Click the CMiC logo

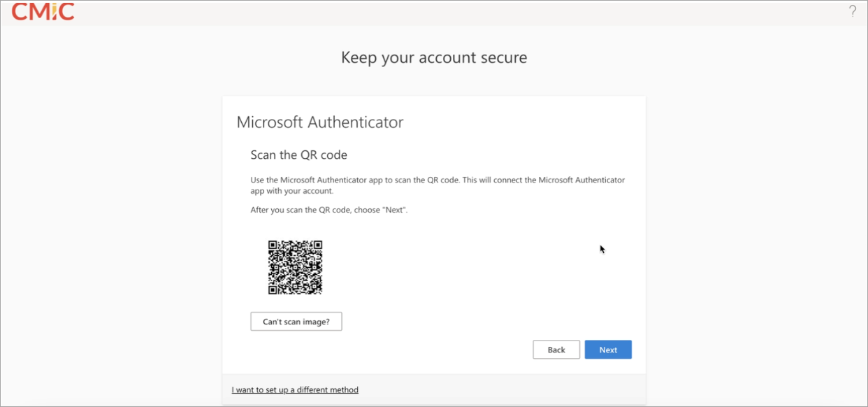pos(43,12)
